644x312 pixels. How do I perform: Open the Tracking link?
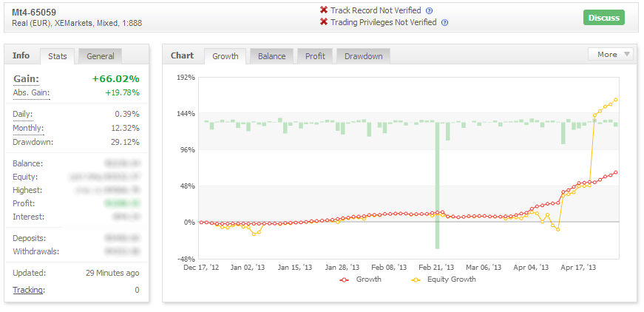(28, 290)
